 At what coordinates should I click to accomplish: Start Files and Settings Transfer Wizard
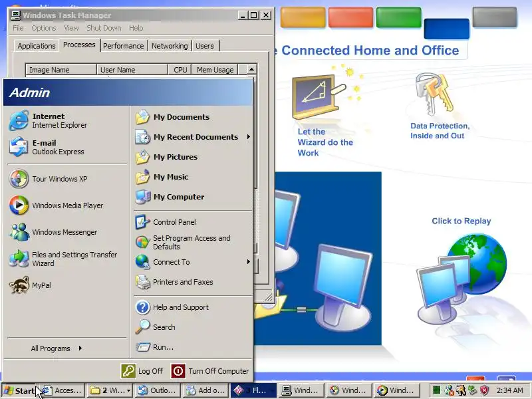pos(66,259)
